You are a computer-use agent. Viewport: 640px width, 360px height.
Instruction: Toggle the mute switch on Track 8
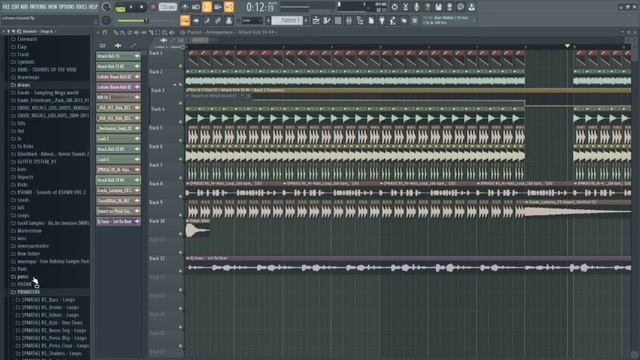[x=180, y=196]
